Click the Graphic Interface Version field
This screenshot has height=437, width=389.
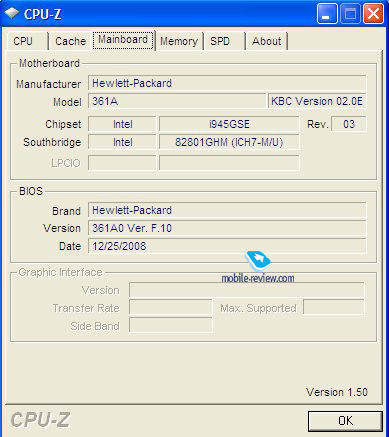pyautogui.click(x=247, y=290)
